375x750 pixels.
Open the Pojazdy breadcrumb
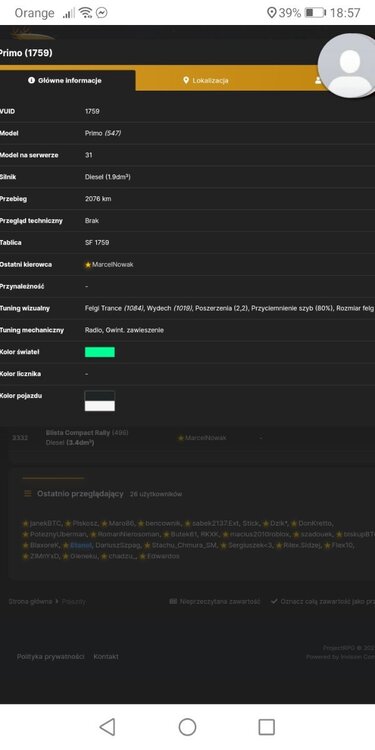point(74,601)
